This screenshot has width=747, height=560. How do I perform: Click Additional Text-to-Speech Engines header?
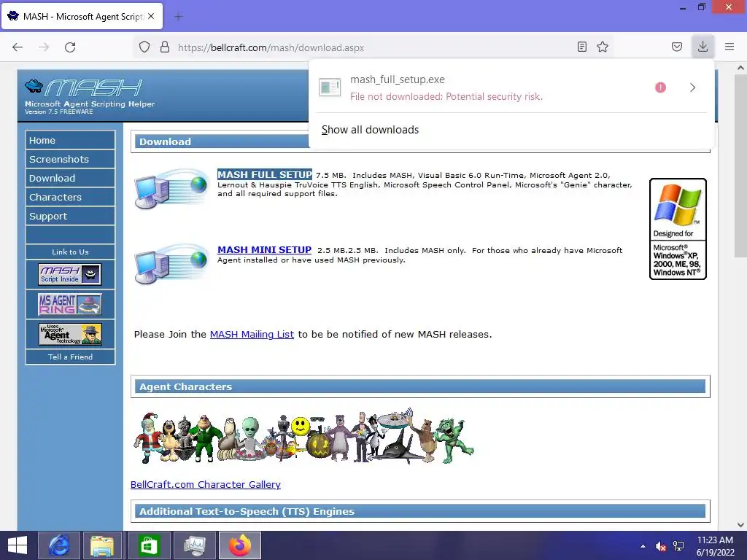[x=420, y=511]
